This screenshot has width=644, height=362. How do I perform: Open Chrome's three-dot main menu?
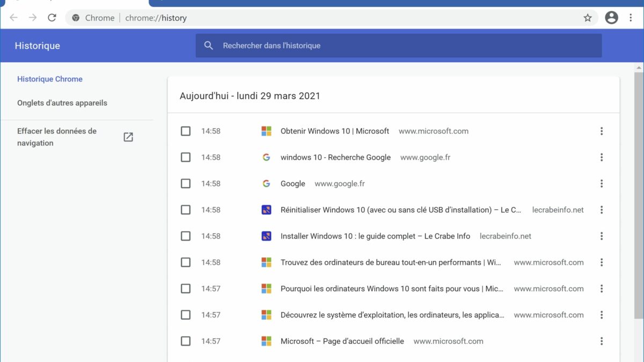pyautogui.click(x=631, y=18)
